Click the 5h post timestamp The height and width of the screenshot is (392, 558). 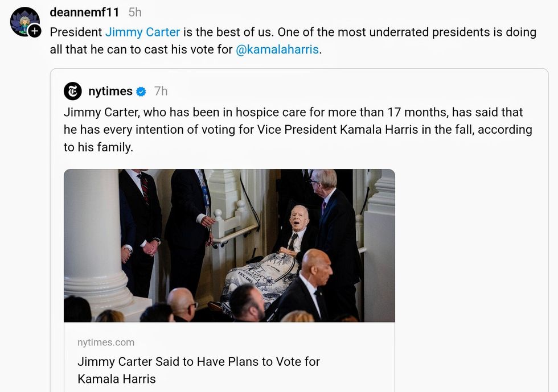pyautogui.click(x=135, y=12)
